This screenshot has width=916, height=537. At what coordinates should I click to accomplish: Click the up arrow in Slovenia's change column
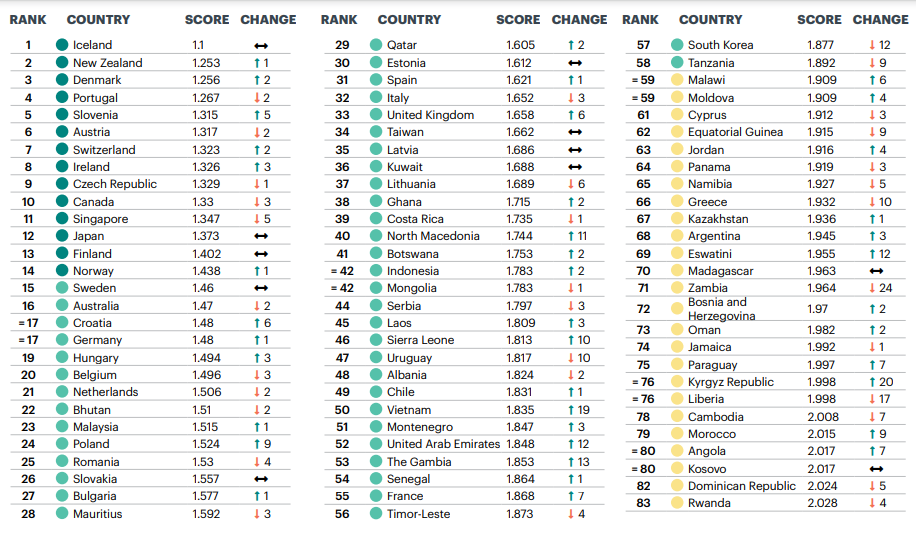(x=256, y=115)
